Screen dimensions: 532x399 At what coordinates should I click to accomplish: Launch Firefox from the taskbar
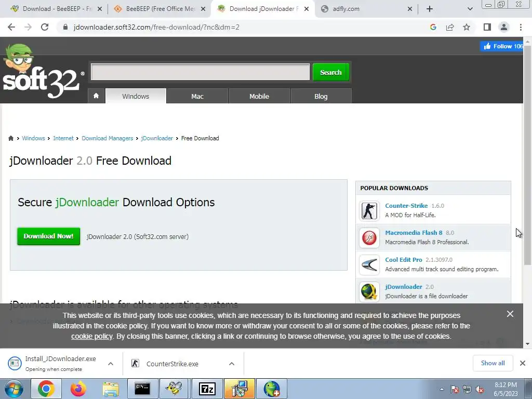point(78,389)
